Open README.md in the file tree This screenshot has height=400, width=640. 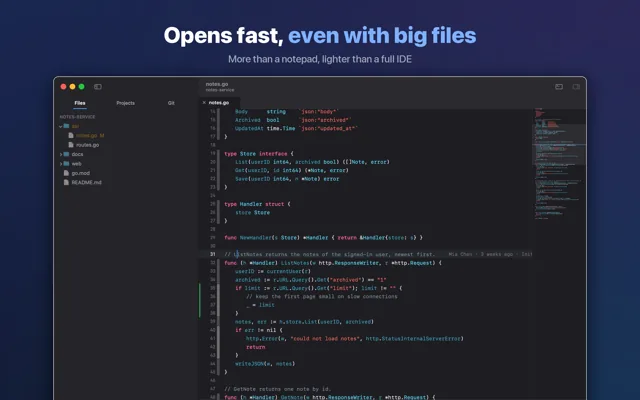pyautogui.click(x=87, y=182)
